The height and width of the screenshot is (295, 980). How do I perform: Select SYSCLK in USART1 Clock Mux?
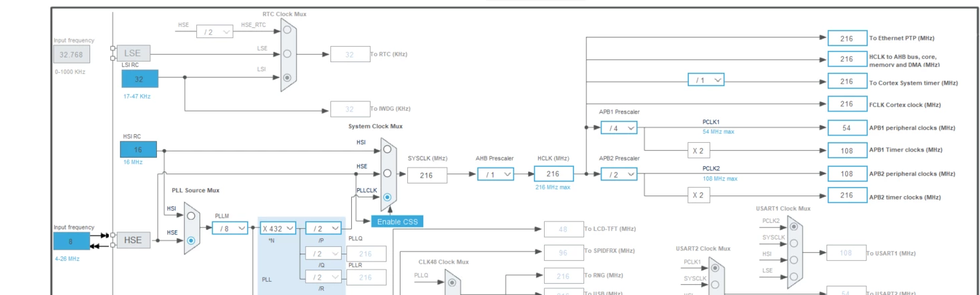click(x=793, y=243)
